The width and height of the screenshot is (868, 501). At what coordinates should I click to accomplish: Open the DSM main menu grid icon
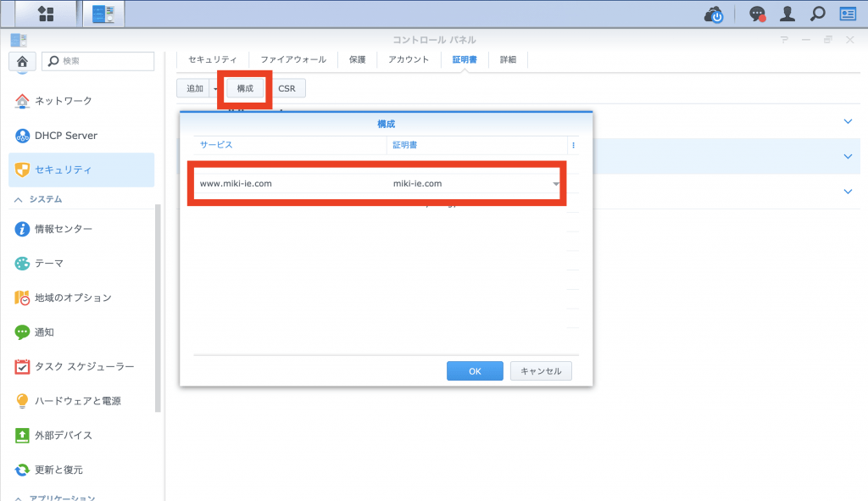(x=46, y=14)
